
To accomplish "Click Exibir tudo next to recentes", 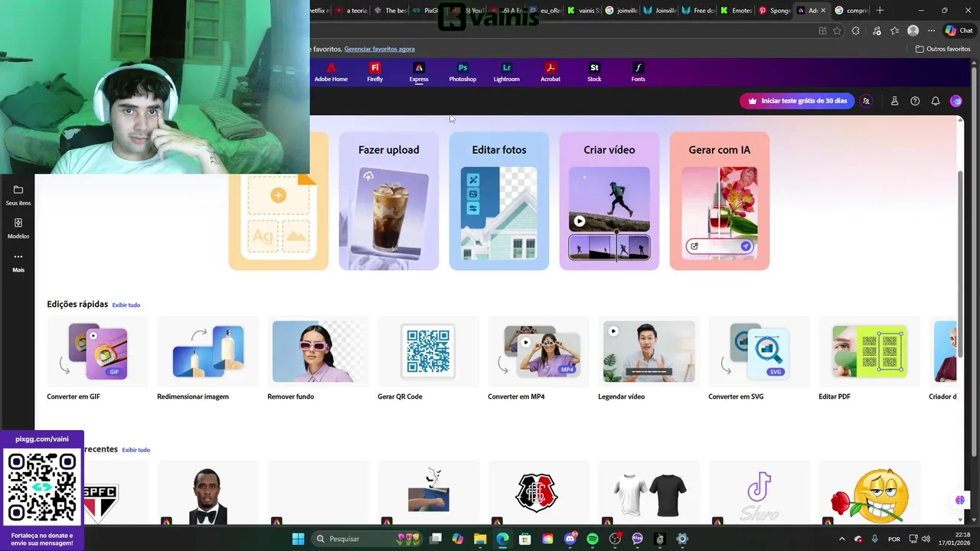I will tap(136, 450).
